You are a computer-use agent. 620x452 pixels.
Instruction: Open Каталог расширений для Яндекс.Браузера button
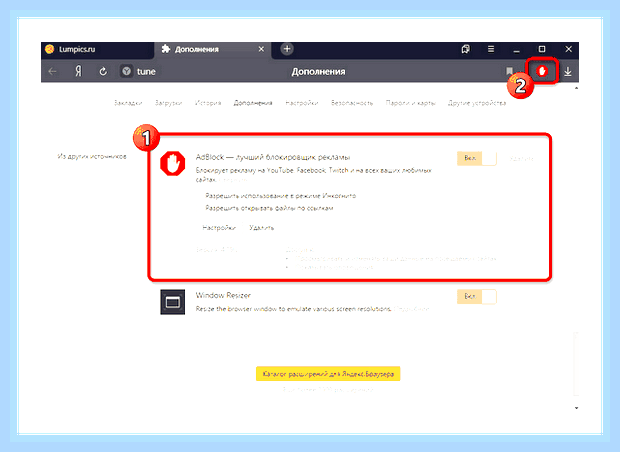[328, 374]
